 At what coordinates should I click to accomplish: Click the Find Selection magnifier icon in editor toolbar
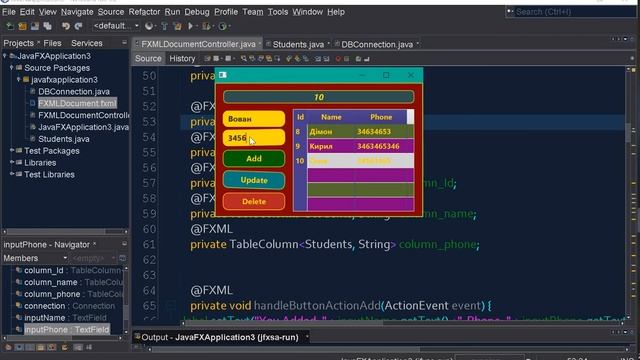(244, 59)
